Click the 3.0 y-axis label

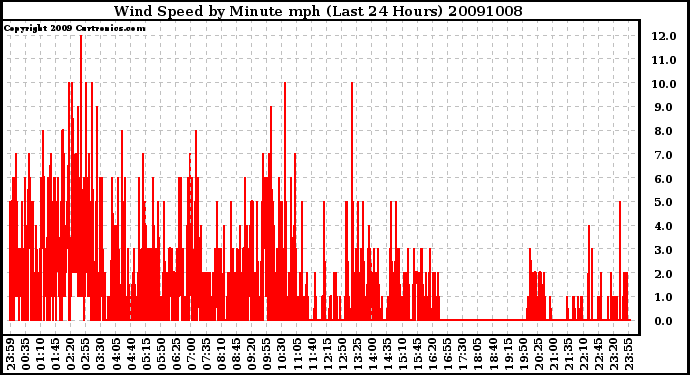[664, 250]
